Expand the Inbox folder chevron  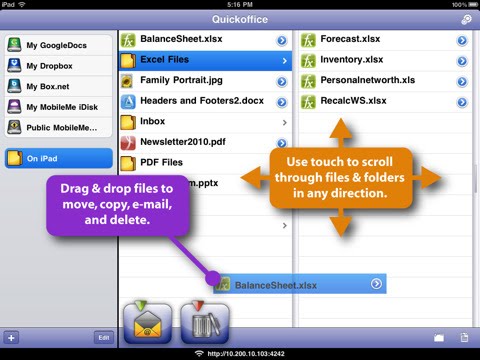(x=285, y=123)
